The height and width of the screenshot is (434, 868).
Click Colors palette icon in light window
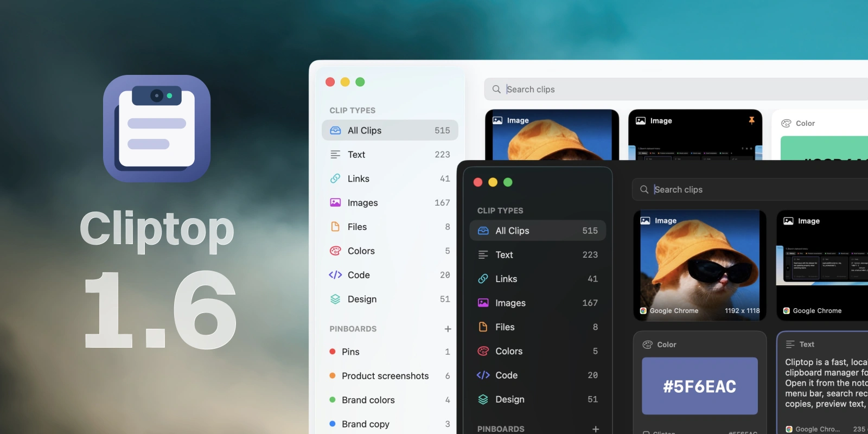[335, 251]
